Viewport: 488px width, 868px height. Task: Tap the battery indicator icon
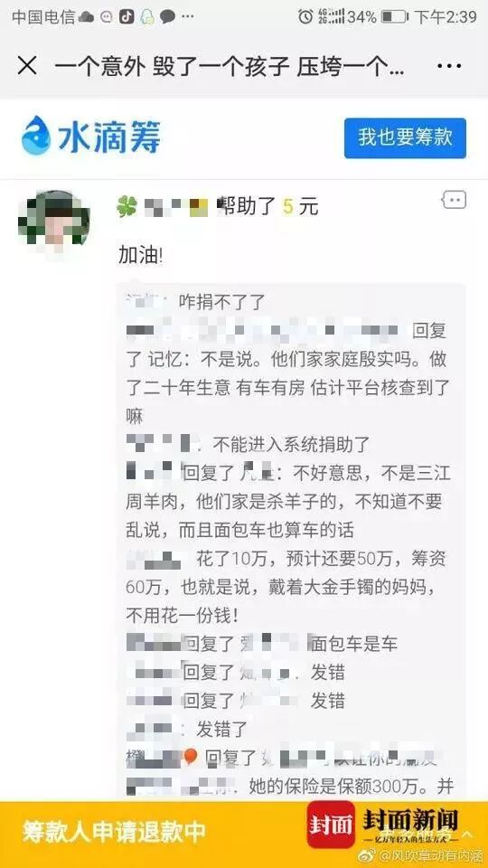pos(394,17)
